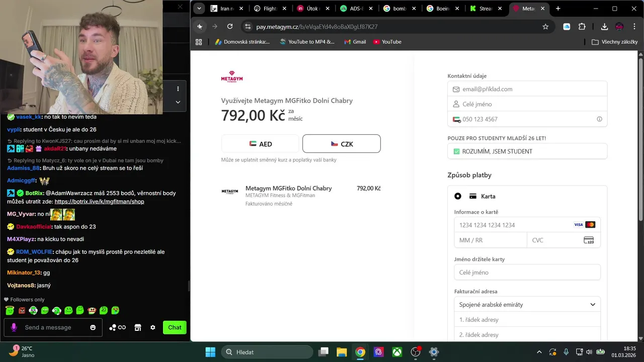
Task: Switch to the 'Stream' Kick tab
Action: 486,9
